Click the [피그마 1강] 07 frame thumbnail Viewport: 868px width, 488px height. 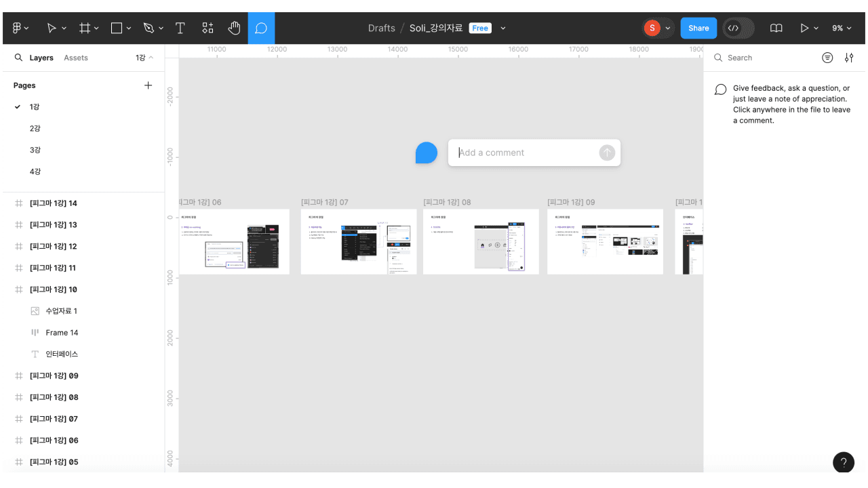pos(359,241)
